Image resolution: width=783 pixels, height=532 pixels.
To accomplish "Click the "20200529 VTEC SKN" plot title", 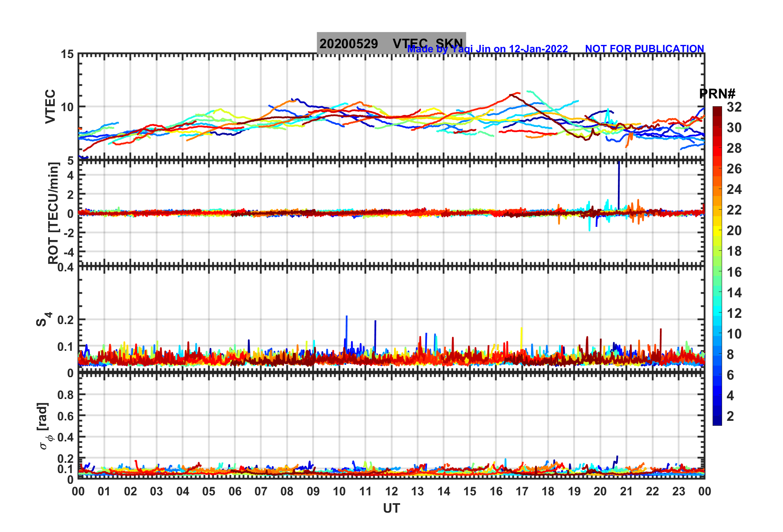I will (391, 43).
